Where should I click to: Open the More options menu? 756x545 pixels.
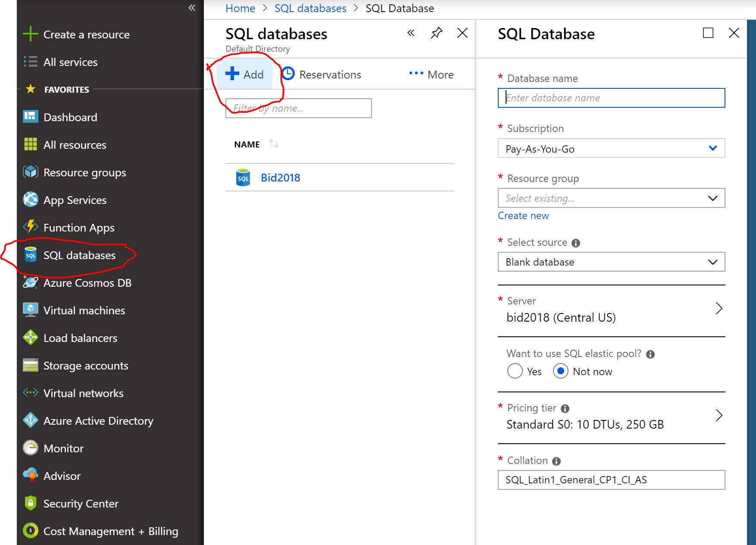pyautogui.click(x=431, y=75)
